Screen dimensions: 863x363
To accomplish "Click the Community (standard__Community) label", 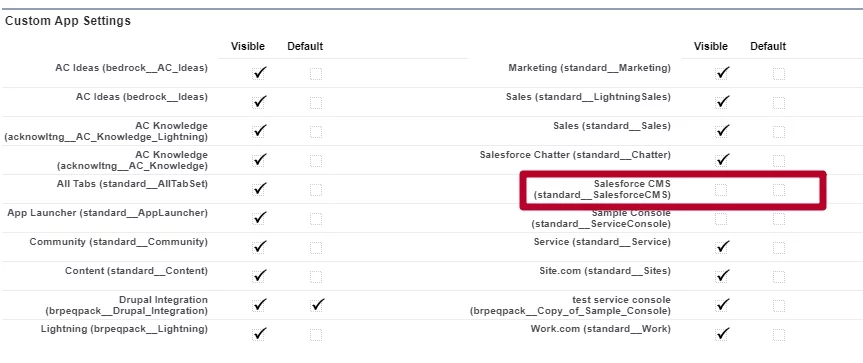I will tap(119, 242).
